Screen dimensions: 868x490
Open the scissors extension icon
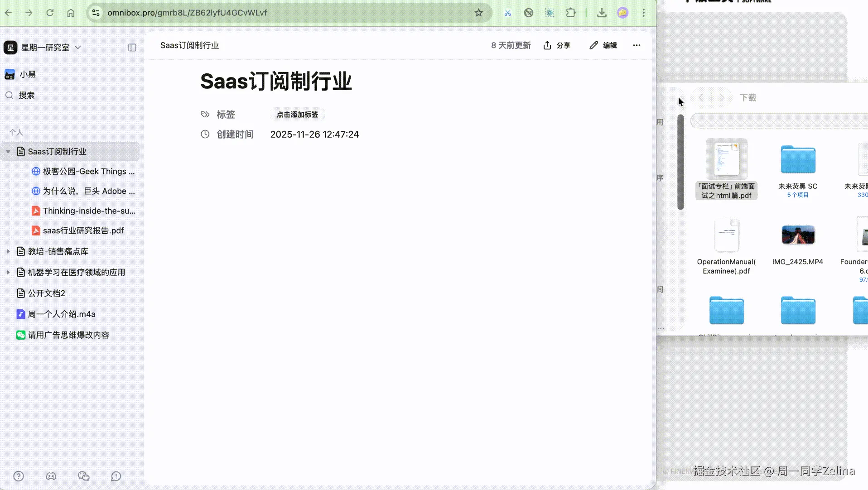pos(507,13)
